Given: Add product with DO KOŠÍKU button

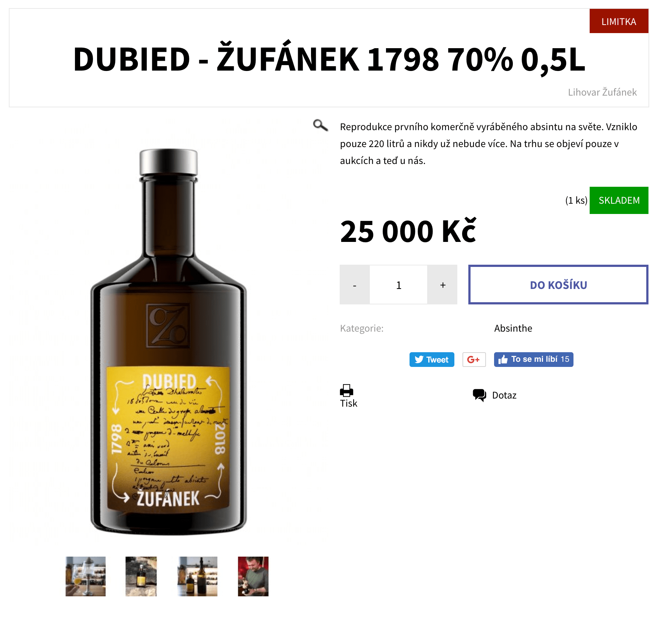Looking at the screenshot, I should (x=558, y=285).
